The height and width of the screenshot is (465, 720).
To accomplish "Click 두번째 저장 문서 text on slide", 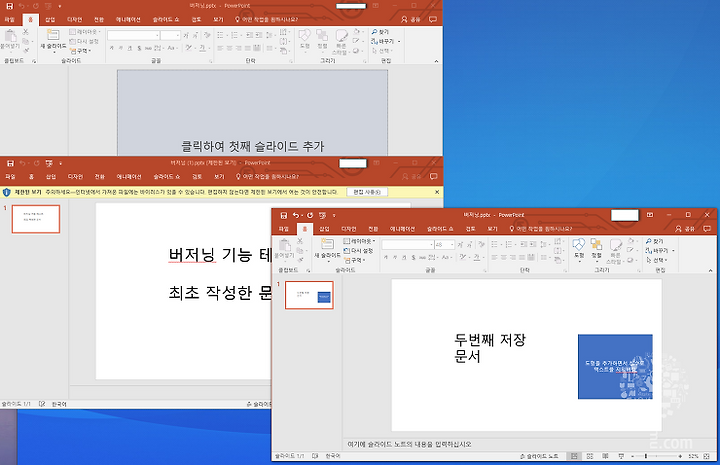I will pos(489,348).
